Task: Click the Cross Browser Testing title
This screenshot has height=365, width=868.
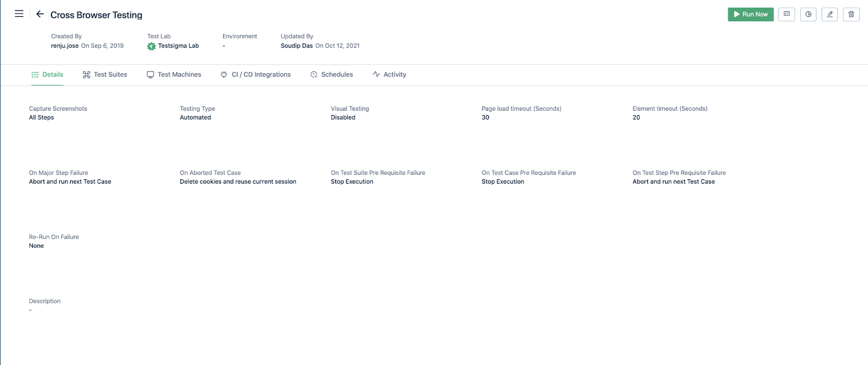Action: (97, 15)
